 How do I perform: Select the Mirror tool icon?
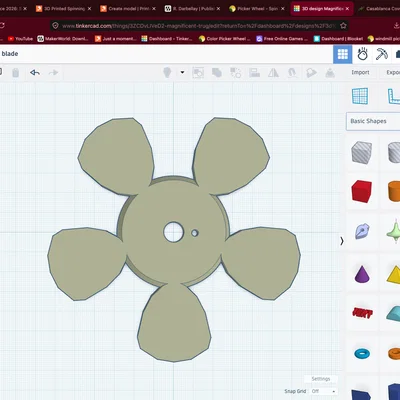pyautogui.click(x=273, y=72)
